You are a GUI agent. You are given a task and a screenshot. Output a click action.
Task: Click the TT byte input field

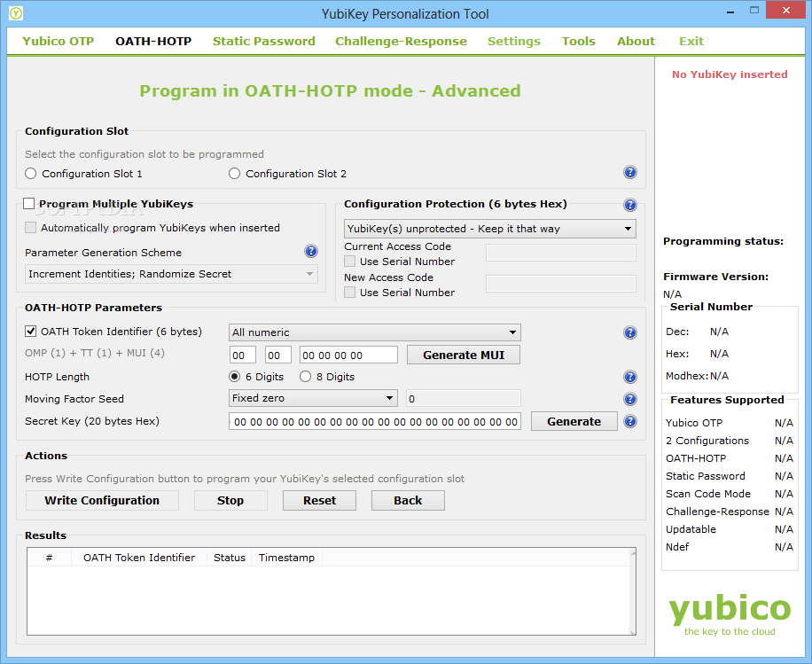278,355
